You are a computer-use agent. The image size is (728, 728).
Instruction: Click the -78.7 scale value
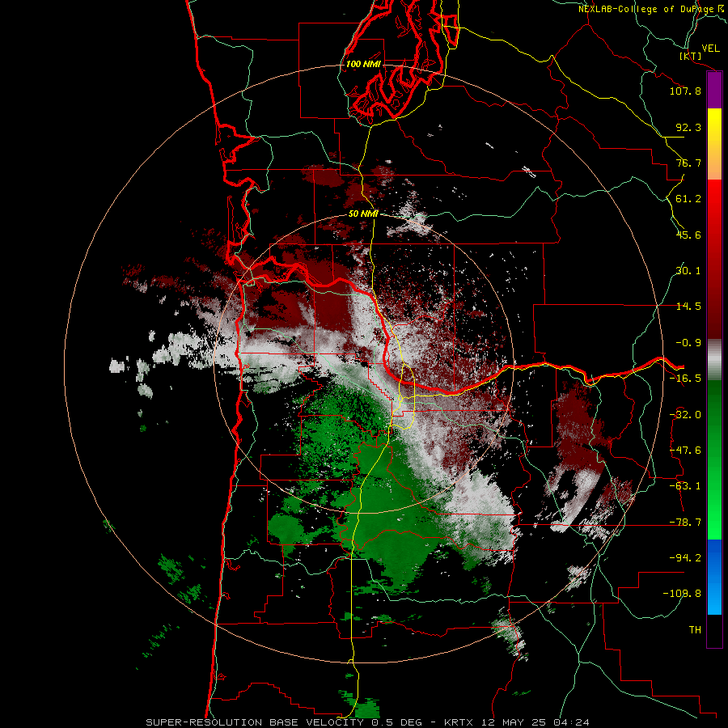point(685,523)
